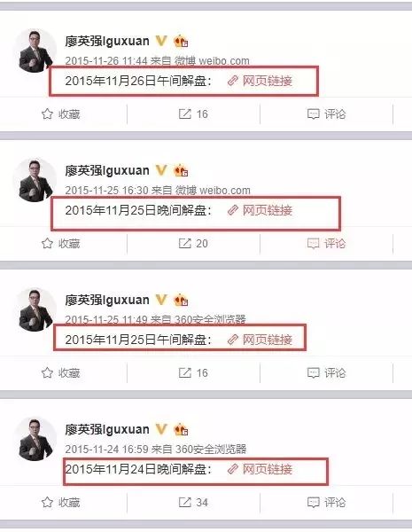This screenshot has width=412, height=532.
Task: Click the avatar of the 2015-11-26 post
Action: pos(35,51)
